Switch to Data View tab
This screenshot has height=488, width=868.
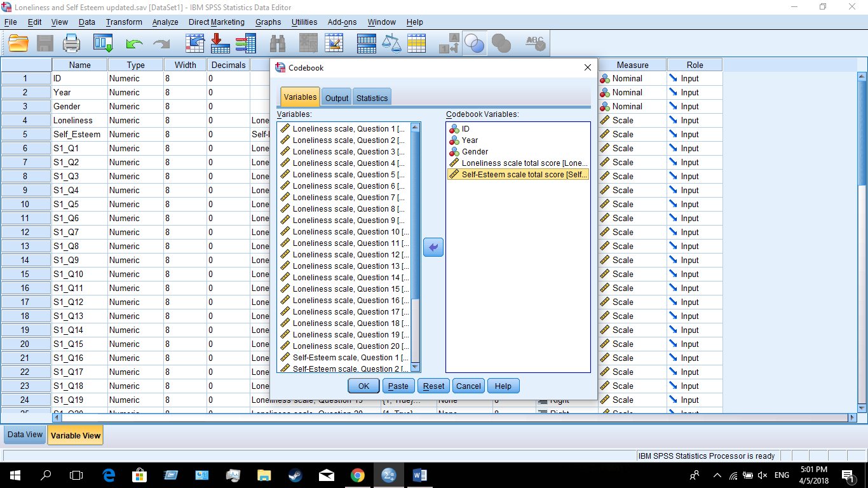24,435
